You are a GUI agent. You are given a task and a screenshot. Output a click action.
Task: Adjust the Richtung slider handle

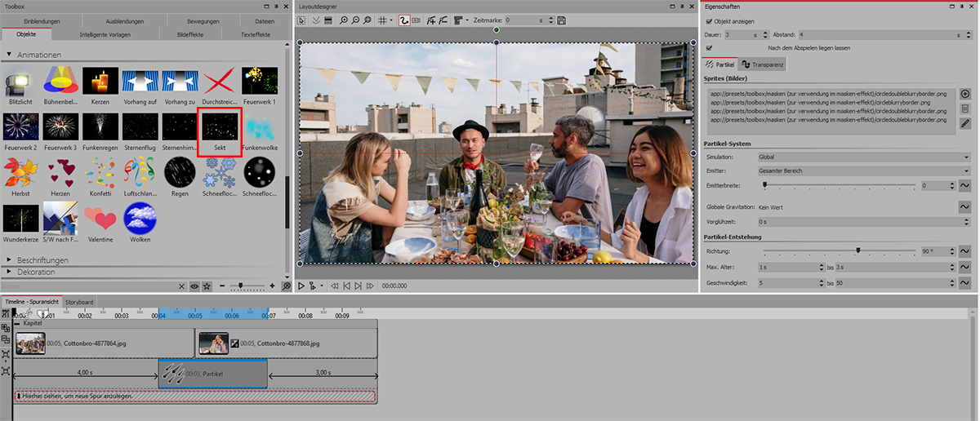pyautogui.click(x=857, y=251)
